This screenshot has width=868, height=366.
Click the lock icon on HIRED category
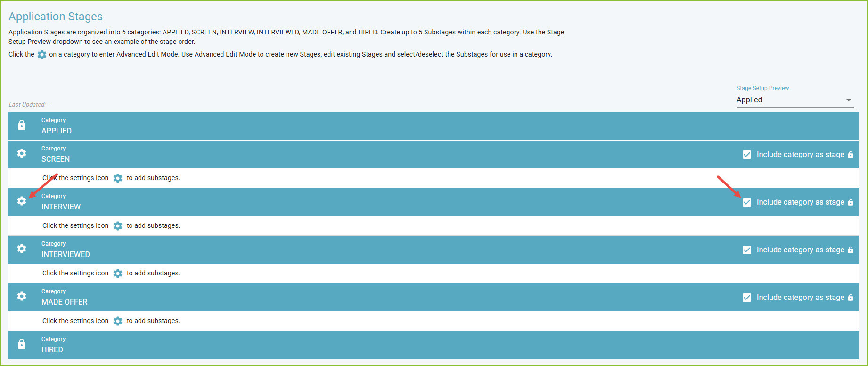[22, 344]
